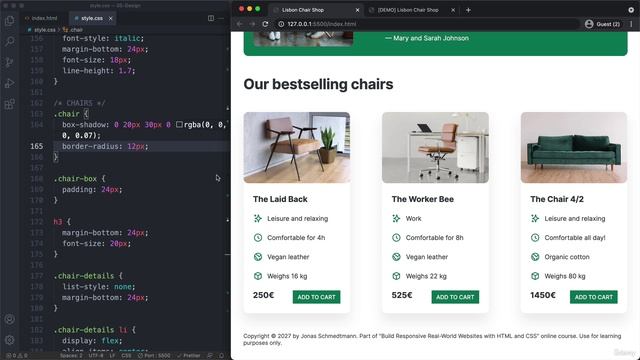Click the sparkle icon beside Work
Viewport: 640px width, 360px height.
pos(396,218)
